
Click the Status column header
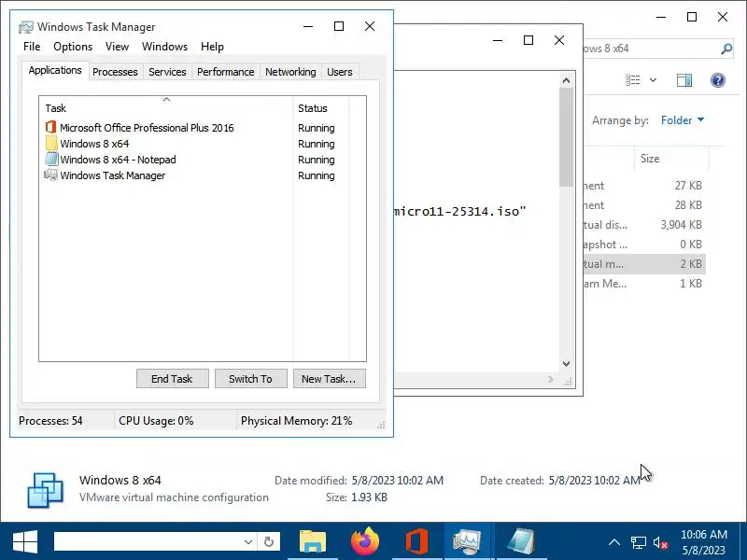[x=321, y=108]
